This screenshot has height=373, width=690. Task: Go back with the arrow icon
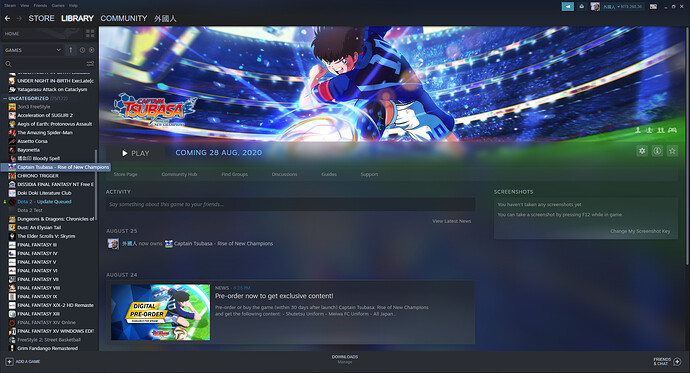tap(7, 18)
